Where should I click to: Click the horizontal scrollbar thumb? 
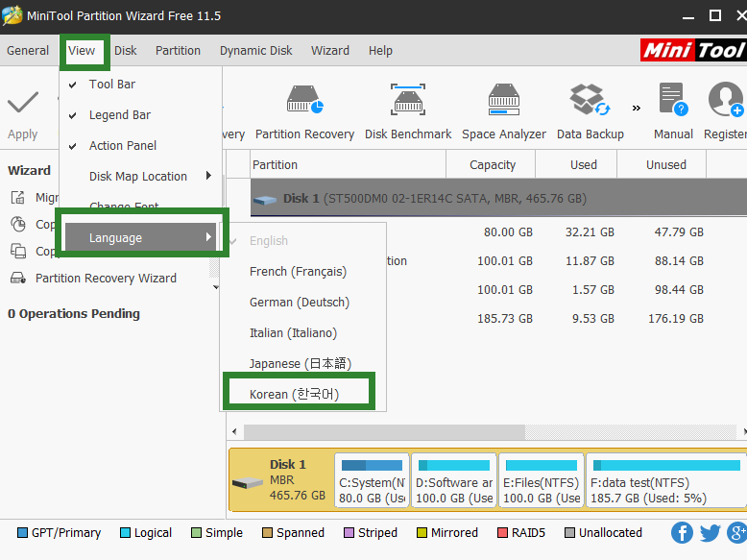coord(384,432)
